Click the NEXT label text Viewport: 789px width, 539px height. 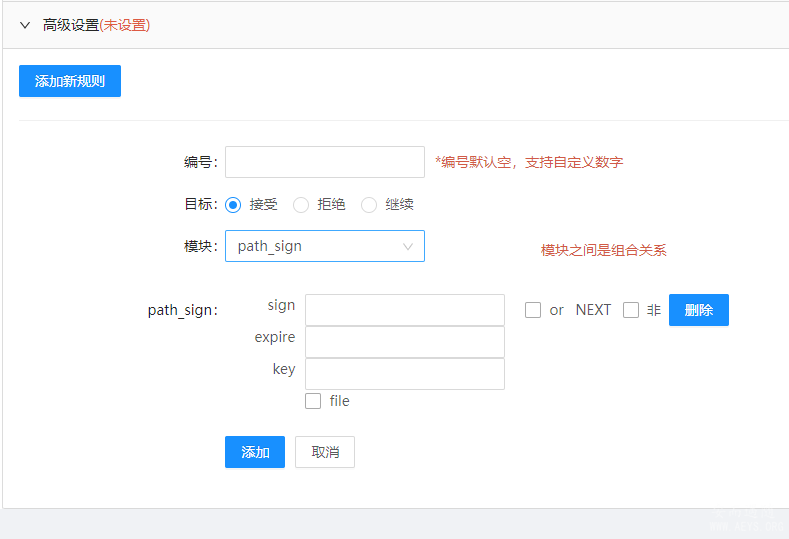point(593,310)
